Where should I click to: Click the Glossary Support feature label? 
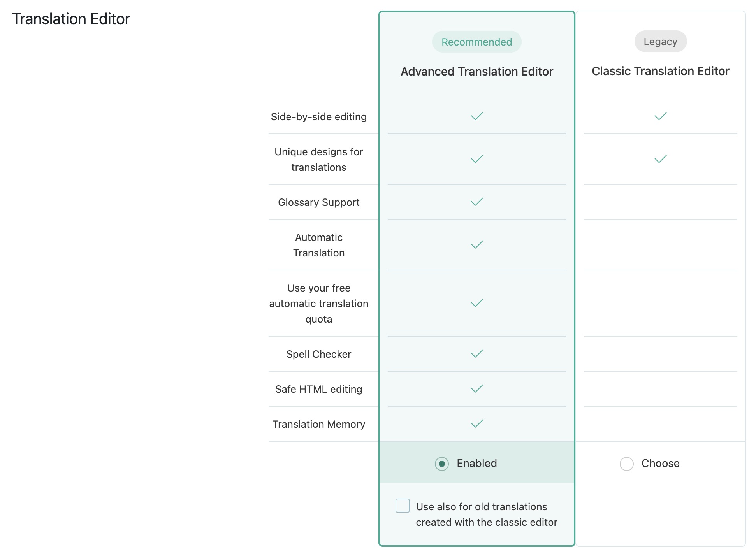tap(318, 202)
